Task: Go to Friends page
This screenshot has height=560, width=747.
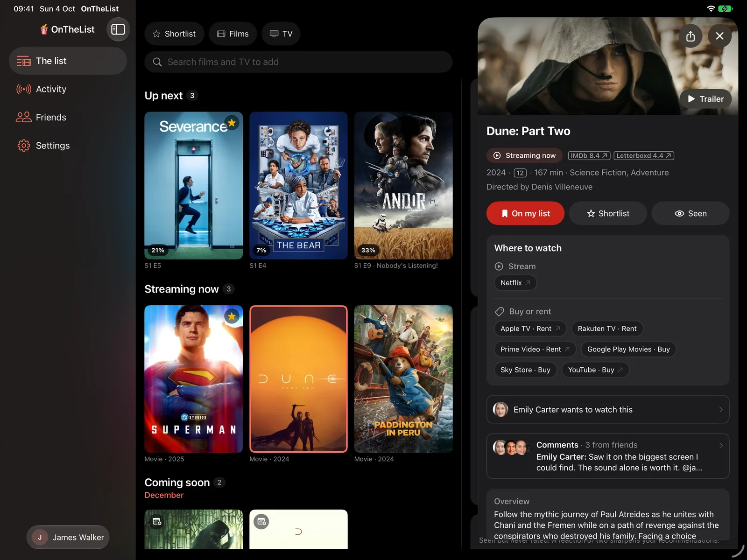Action: tap(68, 117)
